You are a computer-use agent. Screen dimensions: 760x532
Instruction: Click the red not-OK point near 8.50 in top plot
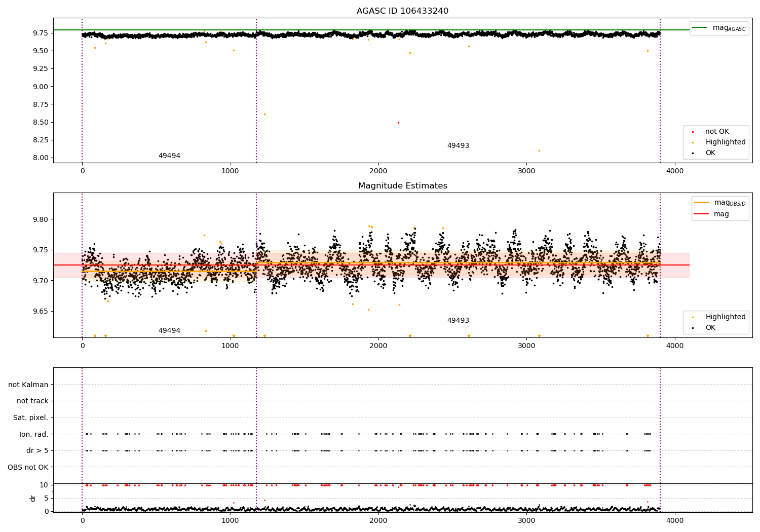pyautogui.click(x=398, y=123)
